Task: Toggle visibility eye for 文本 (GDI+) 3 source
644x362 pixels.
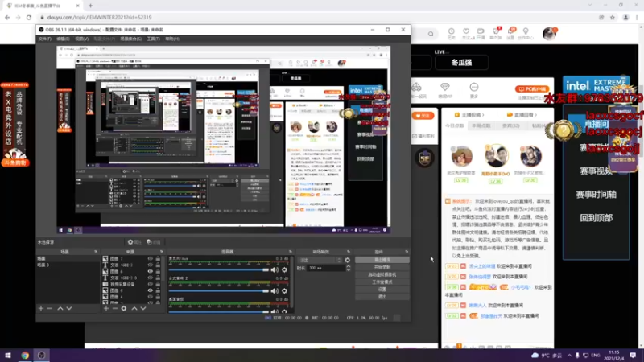Action: click(x=151, y=278)
